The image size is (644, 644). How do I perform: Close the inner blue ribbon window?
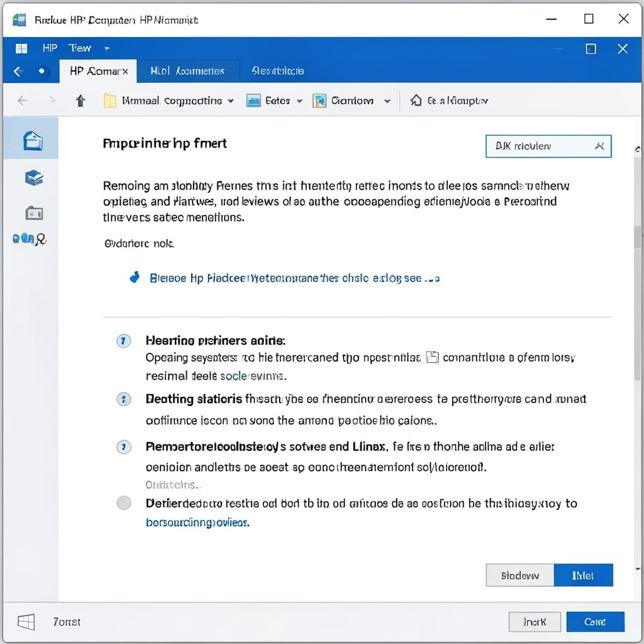tap(623, 49)
